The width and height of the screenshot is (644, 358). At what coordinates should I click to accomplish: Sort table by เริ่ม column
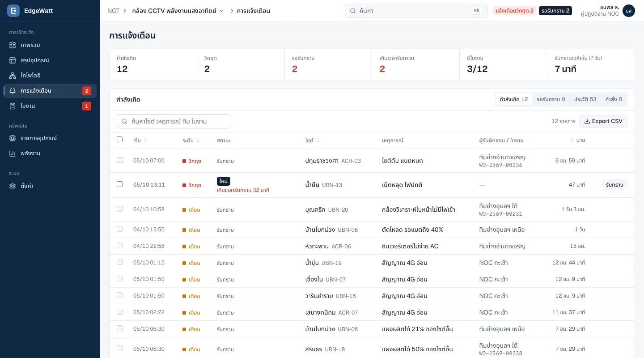140,141
